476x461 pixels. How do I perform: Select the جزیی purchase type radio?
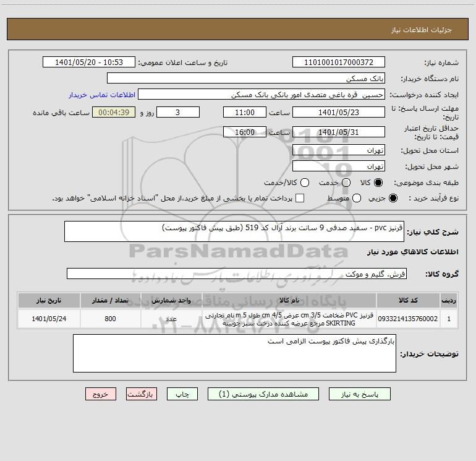click(x=393, y=198)
